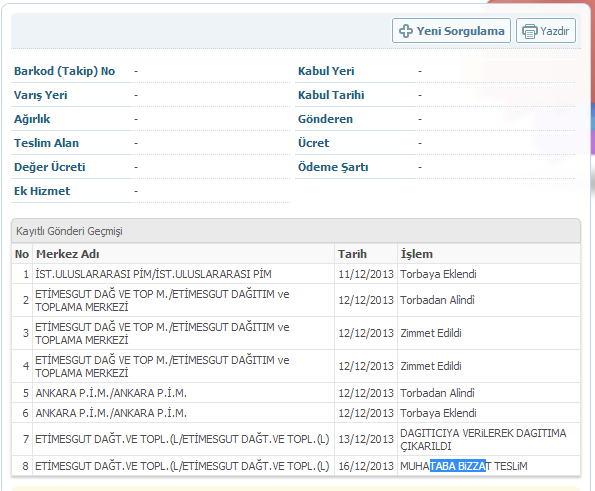
Task: Select row 5 ANKARA P.İ.M. center name
Action: pyautogui.click(x=111, y=393)
